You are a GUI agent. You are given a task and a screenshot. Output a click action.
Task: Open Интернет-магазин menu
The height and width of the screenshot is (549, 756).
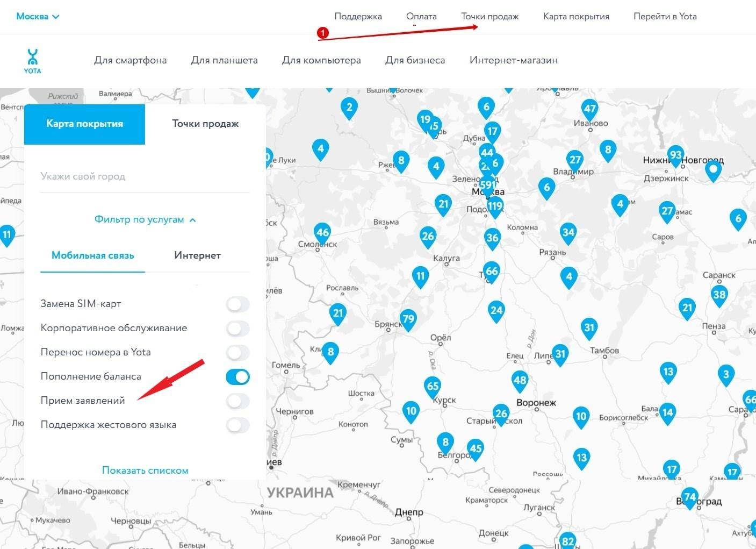514,60
